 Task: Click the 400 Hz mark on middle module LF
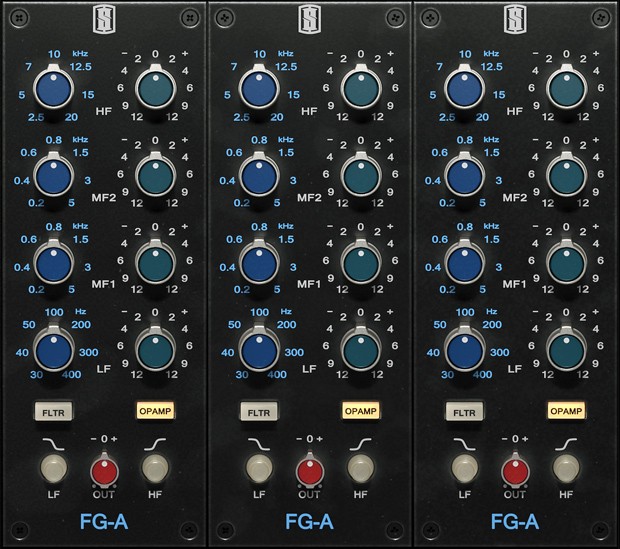pos(277,374)
